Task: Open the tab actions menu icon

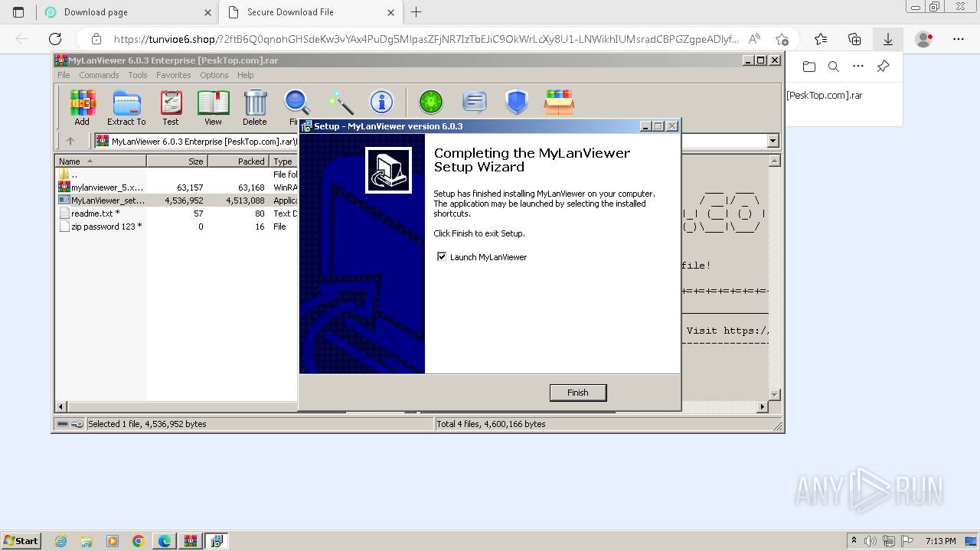Action: pyautogui.click(x=18, y=12)
